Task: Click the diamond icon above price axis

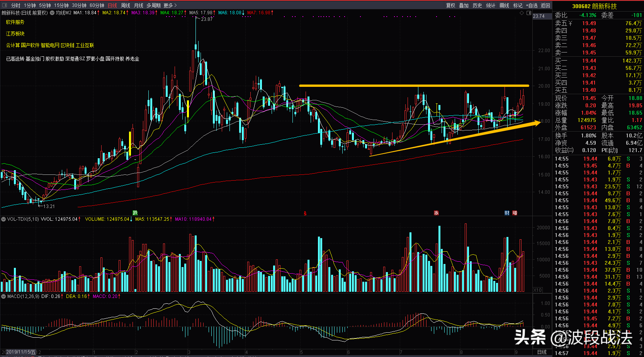Action: tap(522, 13)
